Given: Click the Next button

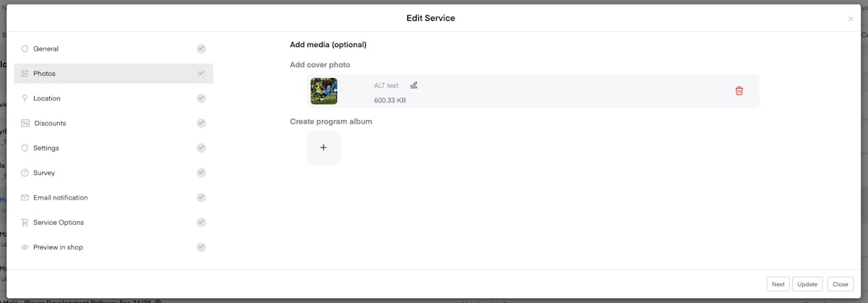Looking at the screenshot, I should (778, 284).
